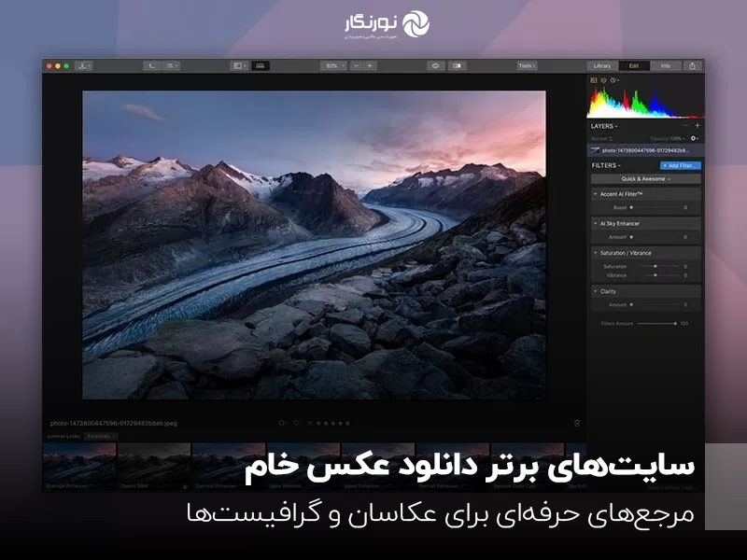This screenshot has width=747, height=560.
Task: Collapse the Saturation / Vibrance section
Action: click(x=596, y=253)
